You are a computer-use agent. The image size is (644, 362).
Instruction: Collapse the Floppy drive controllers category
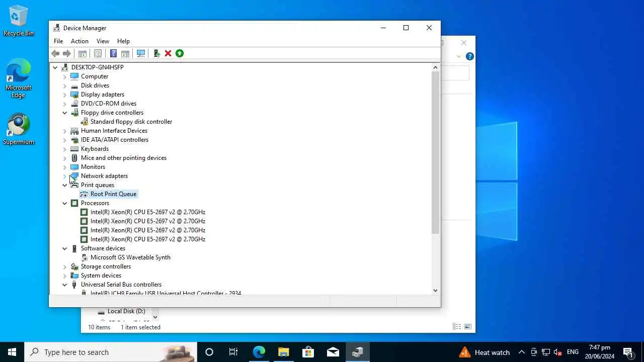[64, 113]
